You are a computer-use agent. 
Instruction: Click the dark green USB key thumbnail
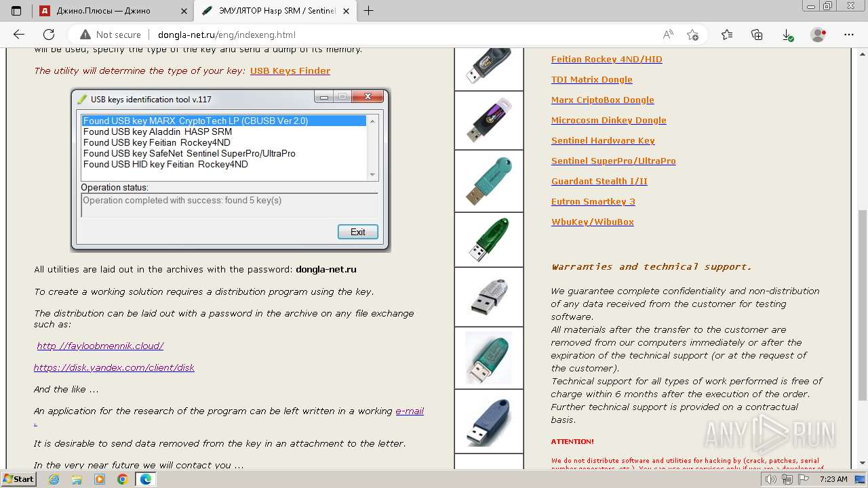(489, 240)
